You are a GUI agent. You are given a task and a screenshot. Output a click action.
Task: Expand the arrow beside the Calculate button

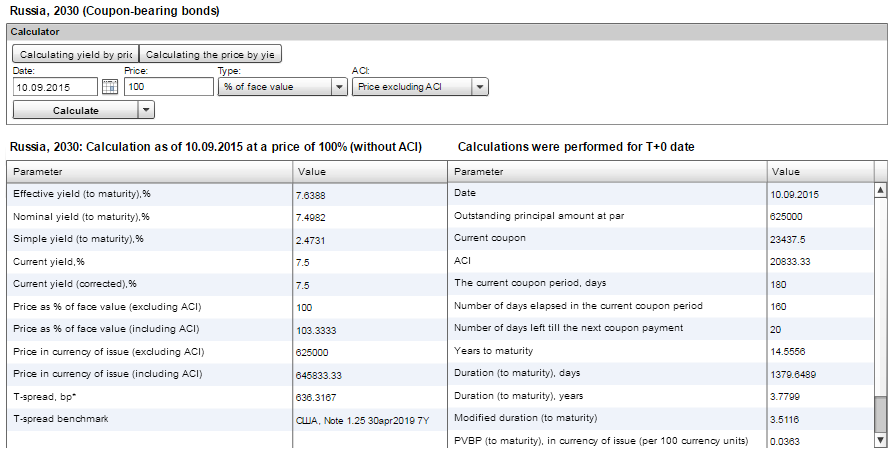point(146,110)
